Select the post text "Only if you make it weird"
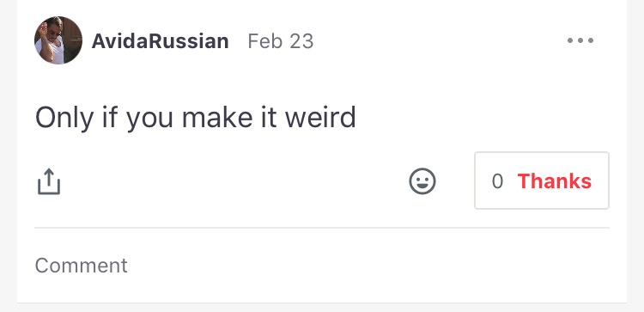Viewport: 644px width, 312px height. 195,118
